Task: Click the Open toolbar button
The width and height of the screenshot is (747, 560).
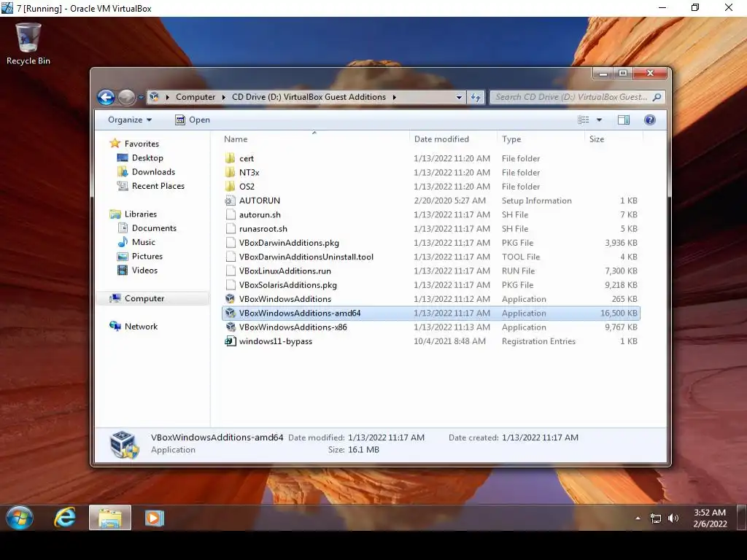Action: [x=193, y=120]
